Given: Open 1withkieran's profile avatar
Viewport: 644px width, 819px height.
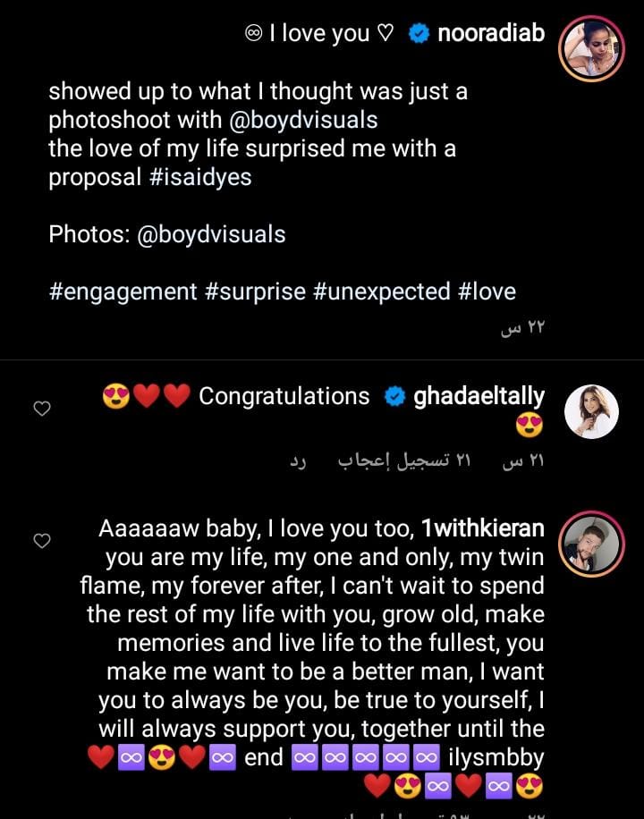Looking at the screenshot, I should tap(590, 544).
